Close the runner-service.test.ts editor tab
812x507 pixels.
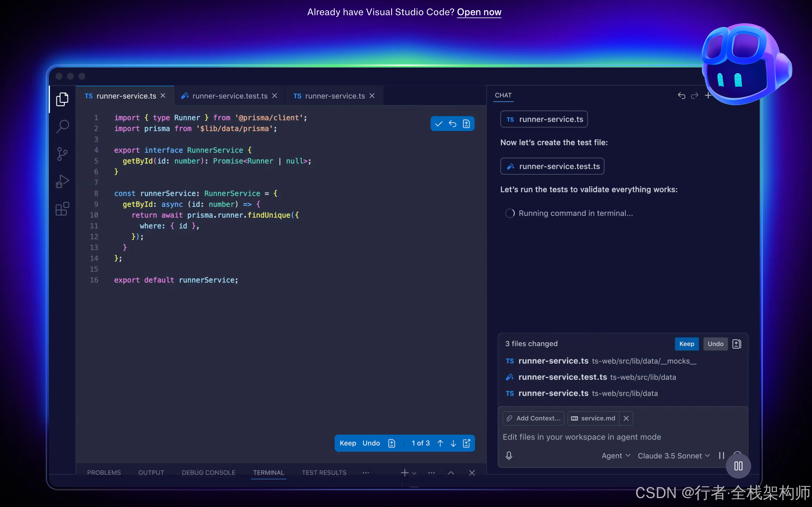[274, 96]
